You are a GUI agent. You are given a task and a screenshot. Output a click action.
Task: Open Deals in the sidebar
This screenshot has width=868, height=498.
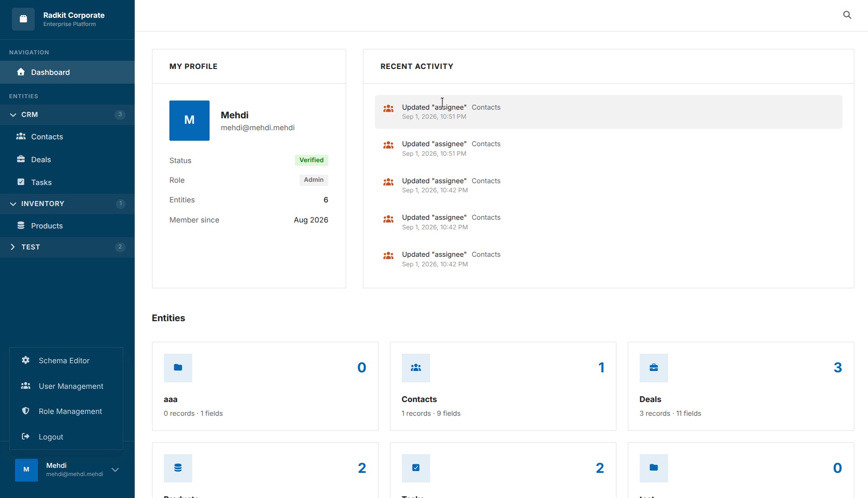[67, 159]
